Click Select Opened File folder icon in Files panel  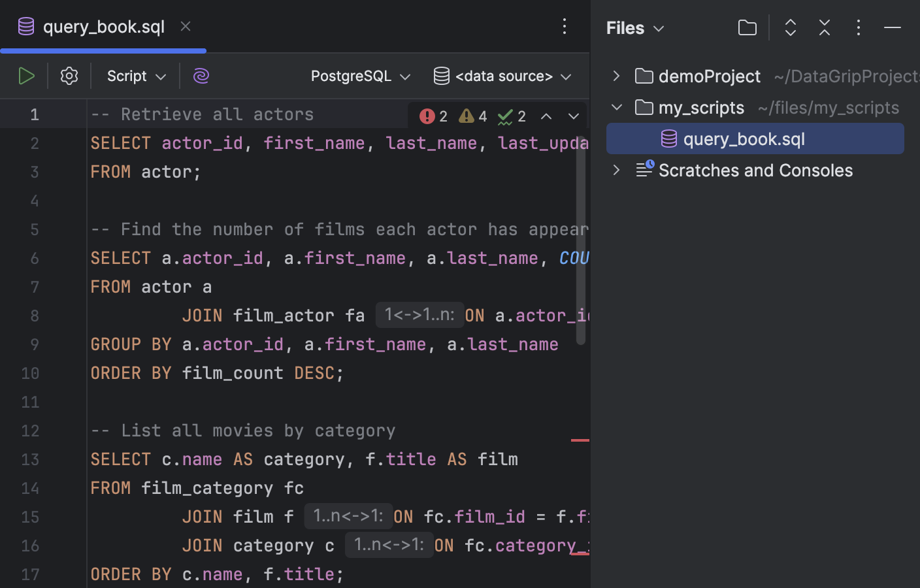747,27
